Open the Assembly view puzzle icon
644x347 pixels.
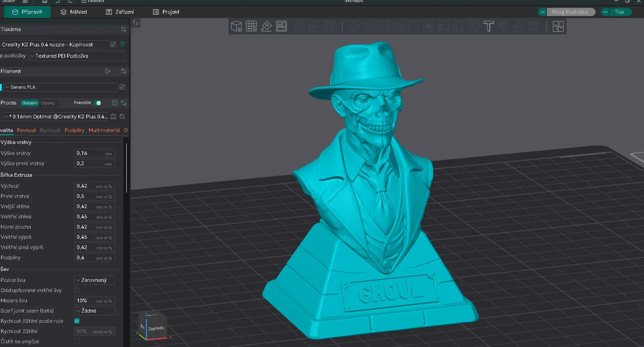coord(558,26)
